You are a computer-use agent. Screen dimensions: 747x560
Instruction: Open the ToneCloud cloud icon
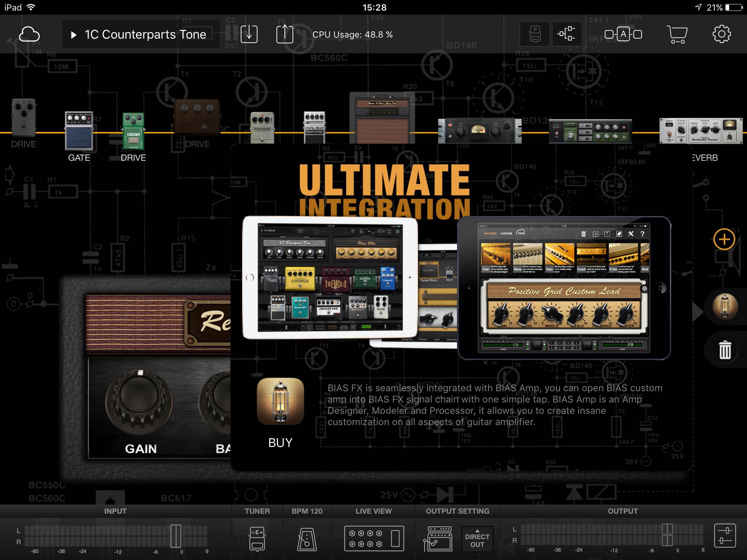pos(29,34)
